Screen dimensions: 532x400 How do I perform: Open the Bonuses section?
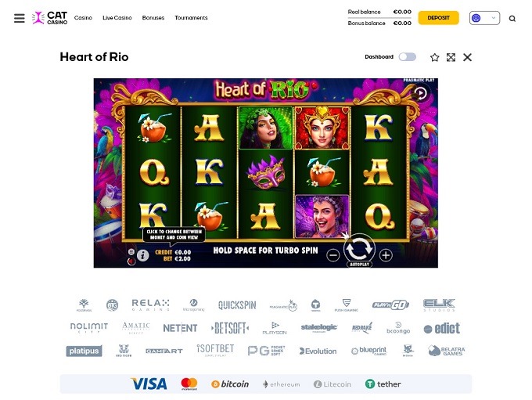[153, 18]
